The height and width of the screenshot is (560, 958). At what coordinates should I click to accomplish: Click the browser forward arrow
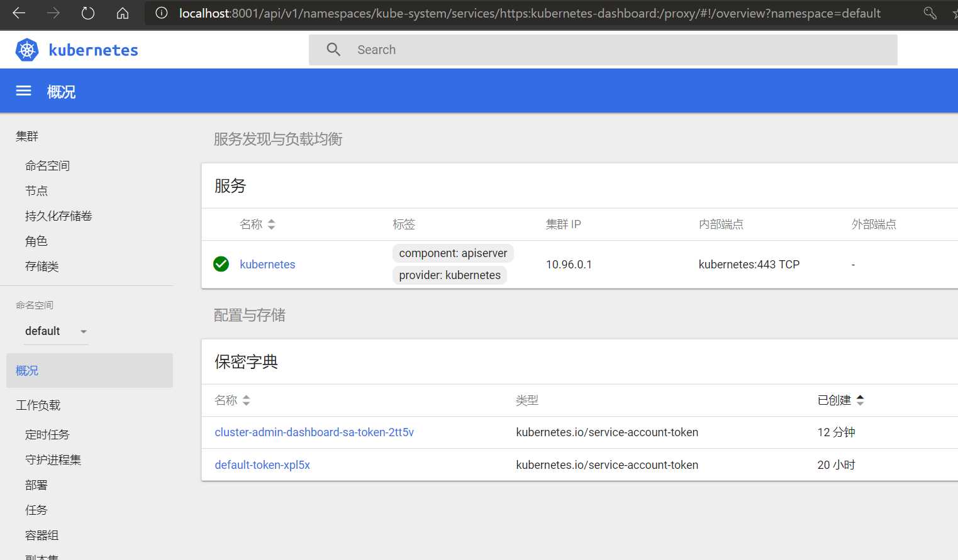click(x=53, y=13)
